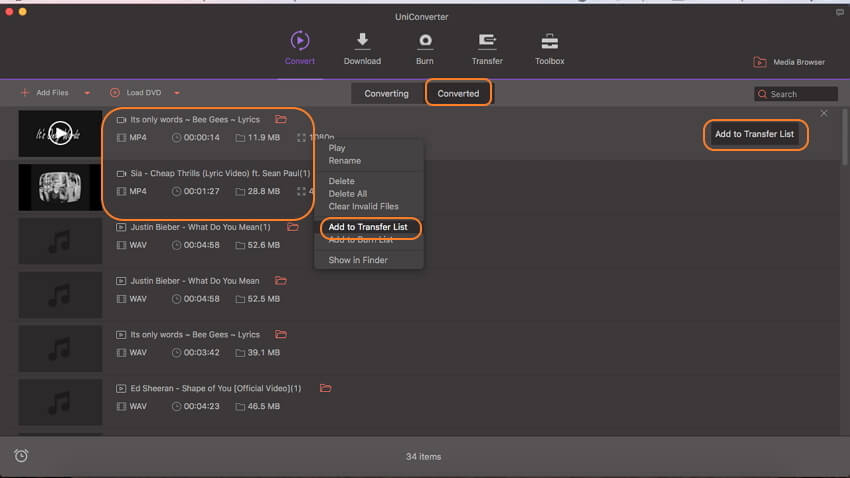Select music thumbnail of Ed Sheeran Shape of You
The image size is (850, 478).
pyautogui.click(x=60, y=402)
